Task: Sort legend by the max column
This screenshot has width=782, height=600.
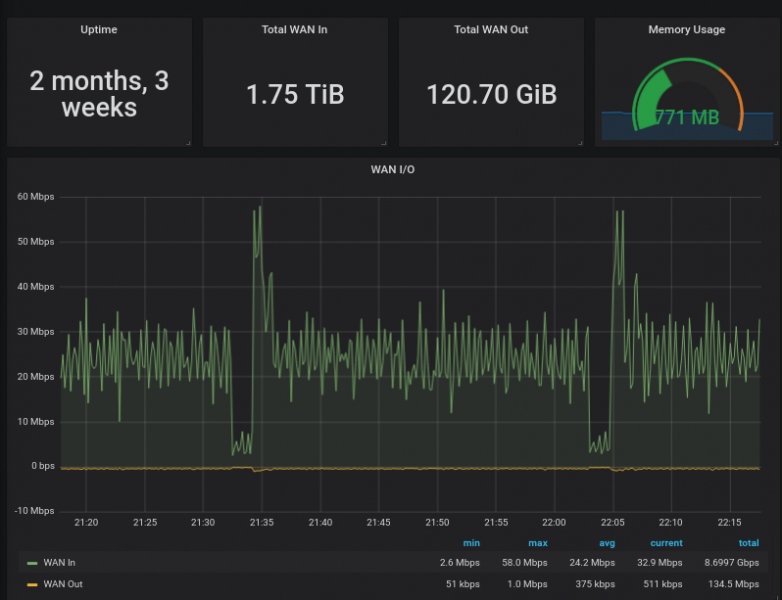Action: coord(537,543)
